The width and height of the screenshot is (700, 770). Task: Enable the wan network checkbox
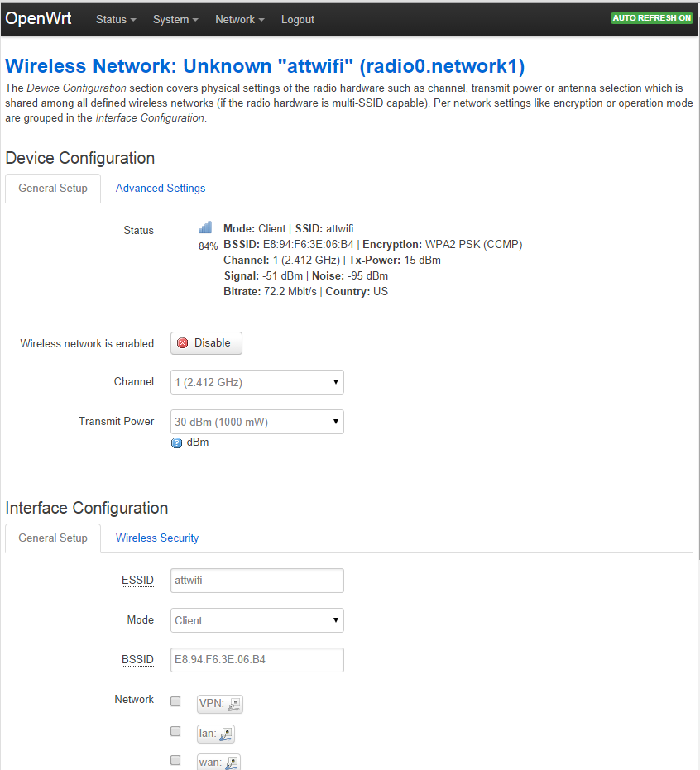click(x=175, y=760)
